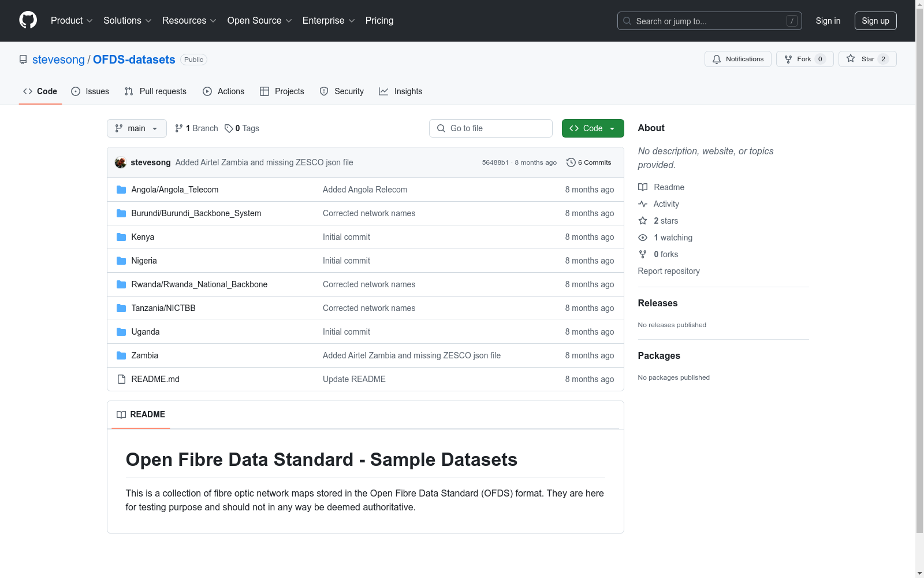Click the star icon next to 2 stars

643,221
